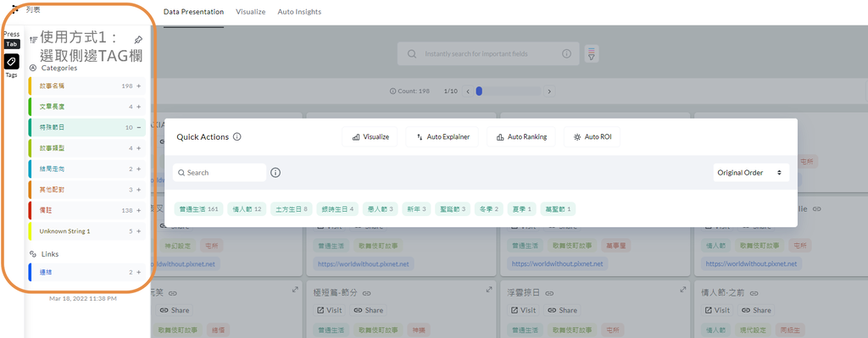This screenshot has width=868, height=338.
Task: Expand the 故事類型 category plus sign
Action: (x=138, y=148)
